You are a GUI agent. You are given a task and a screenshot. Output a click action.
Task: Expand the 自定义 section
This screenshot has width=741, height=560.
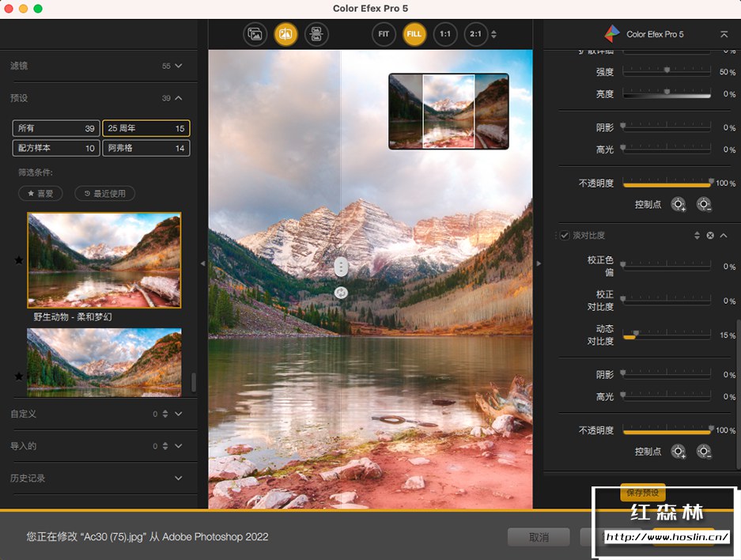[178, 414]
